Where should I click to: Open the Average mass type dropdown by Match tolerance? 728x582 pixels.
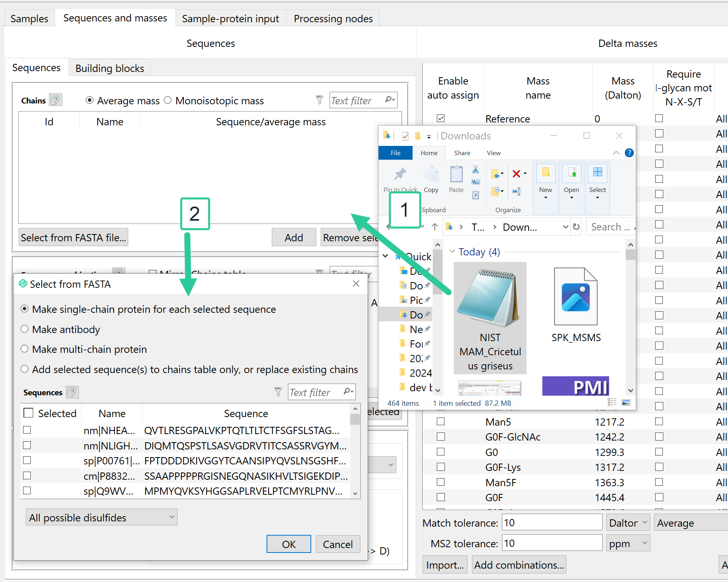point(691,523)
